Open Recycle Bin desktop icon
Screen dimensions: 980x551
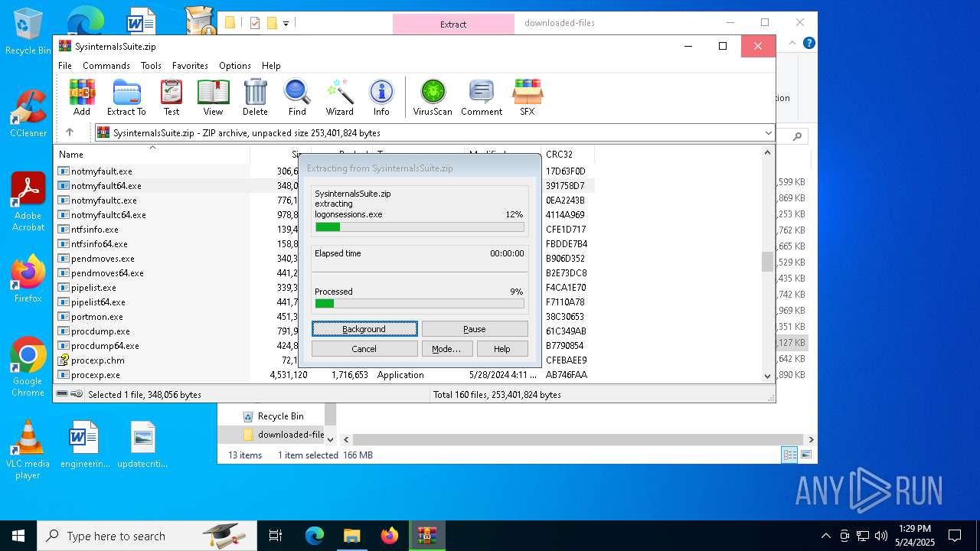(28, 31)
